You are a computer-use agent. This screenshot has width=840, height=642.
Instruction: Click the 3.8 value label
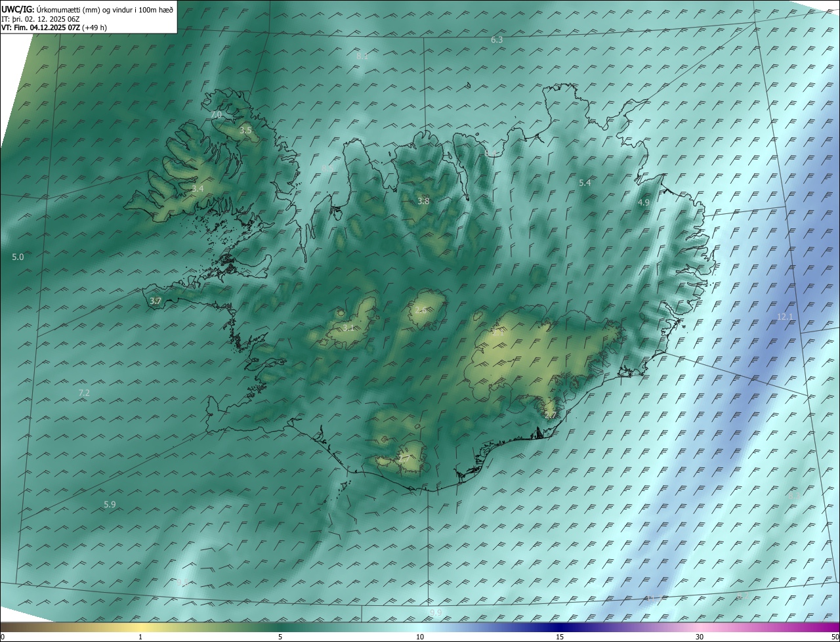point(423,202)
